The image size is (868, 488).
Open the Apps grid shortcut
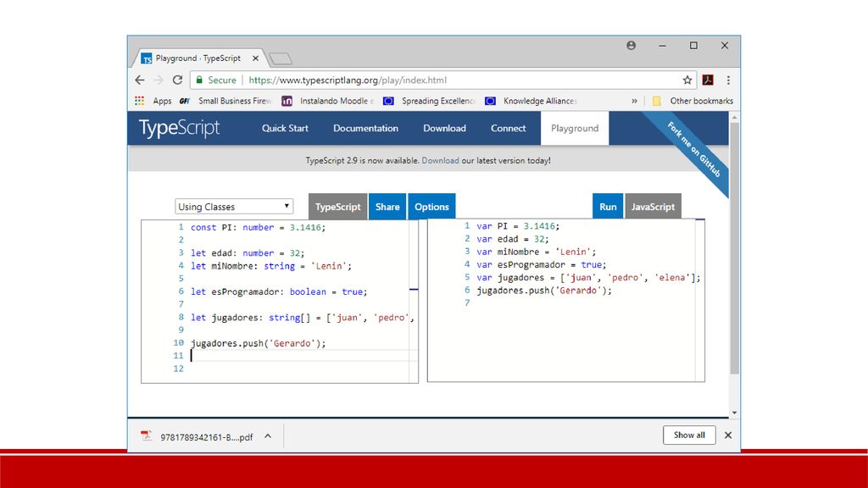click(x=153, y=101)
